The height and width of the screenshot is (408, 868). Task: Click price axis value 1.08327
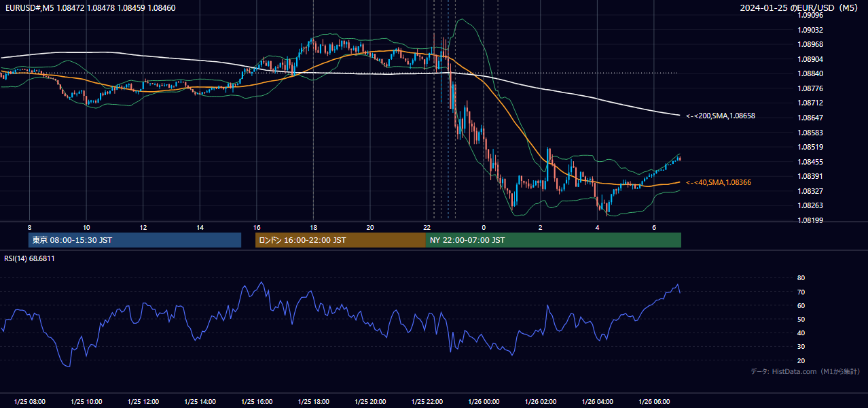tap(810, 191)
